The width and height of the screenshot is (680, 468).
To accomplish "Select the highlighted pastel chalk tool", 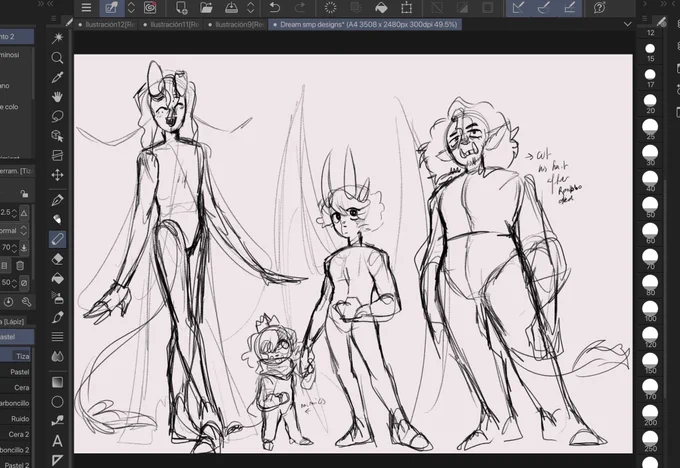I will coord(57,239).
